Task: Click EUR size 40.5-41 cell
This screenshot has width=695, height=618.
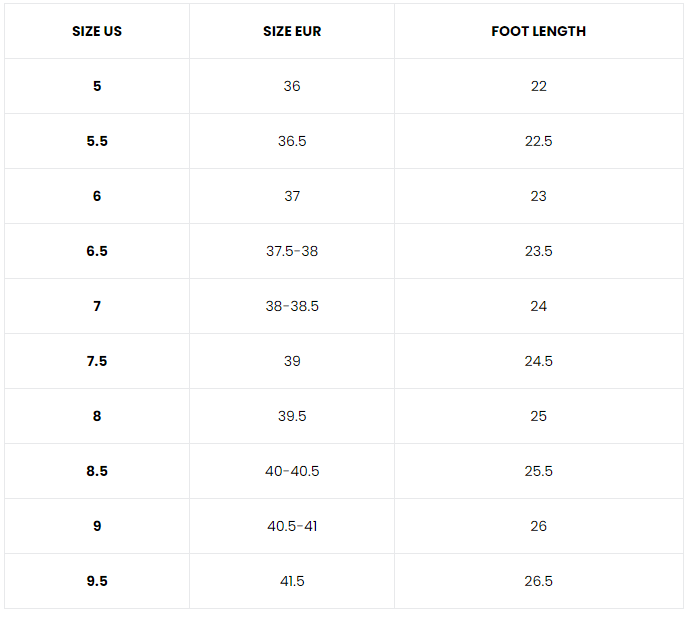Action: [292, 526]
